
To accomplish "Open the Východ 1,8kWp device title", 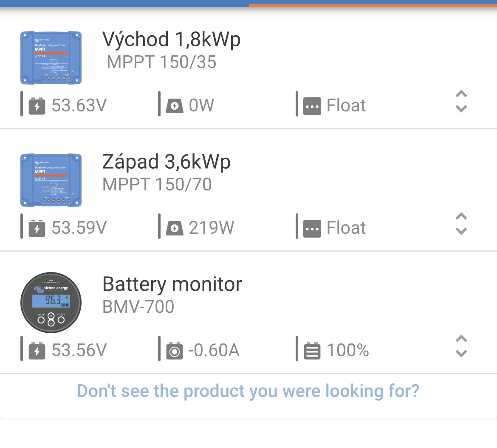I will pyautogui.click(x=171, y=40).
